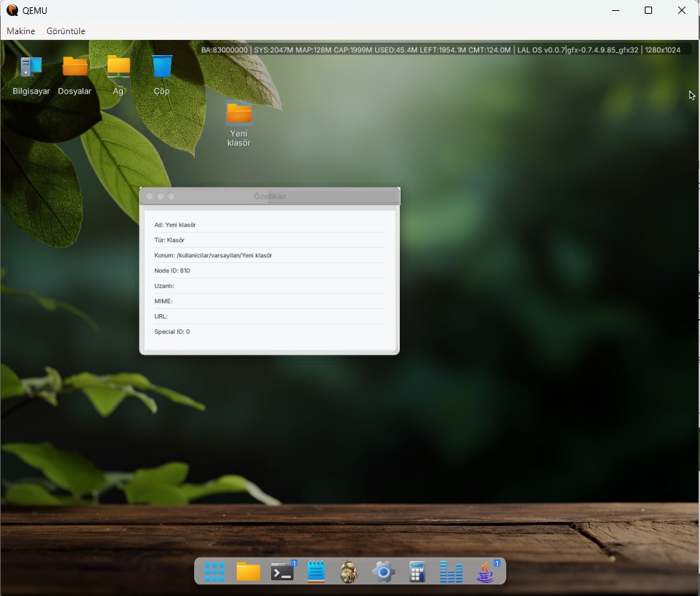Launch the calculator from the dock

[x=417, y=571]
